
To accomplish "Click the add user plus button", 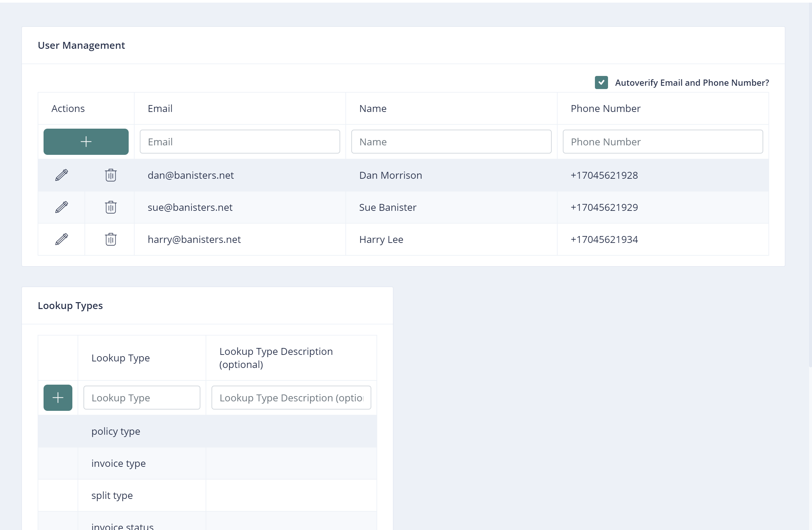I will pos(86,141).
